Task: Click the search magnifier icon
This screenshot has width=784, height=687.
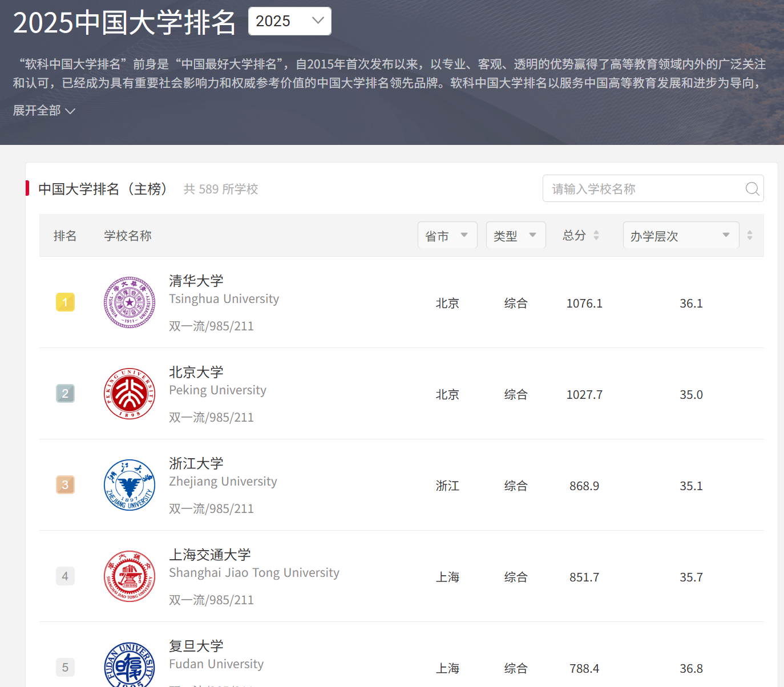Action: pyautogui.click(x=752, y=188)
